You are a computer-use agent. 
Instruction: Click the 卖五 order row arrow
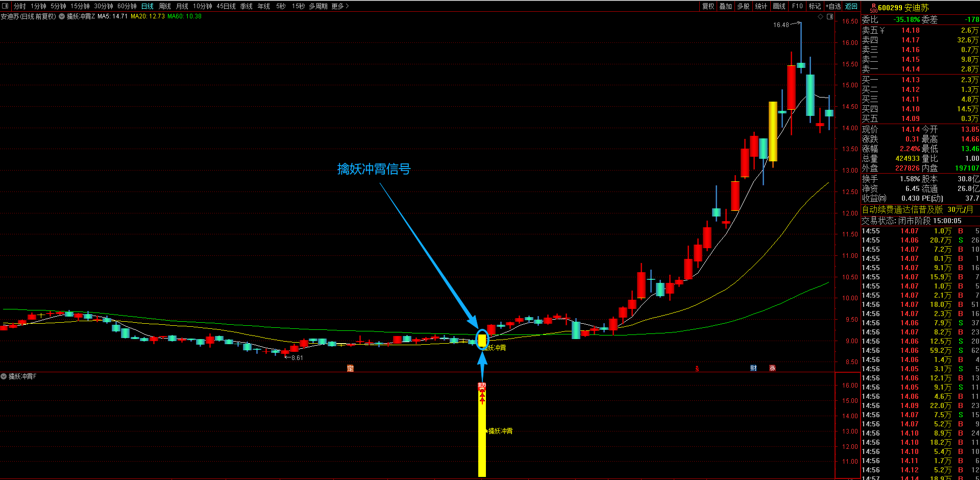pyautogui.click(x=883, y=31)
